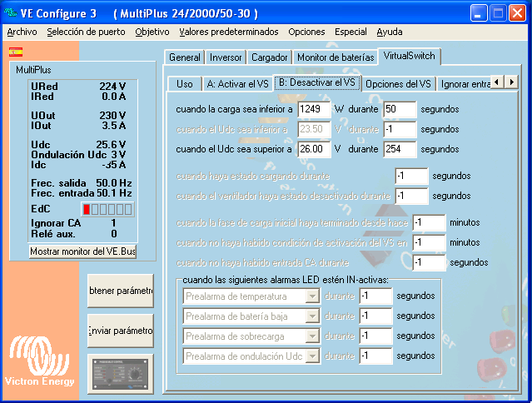The image size is (532, 403).
Task: Open the Valores predeterminados menu
Action: [x=229, y=32]
